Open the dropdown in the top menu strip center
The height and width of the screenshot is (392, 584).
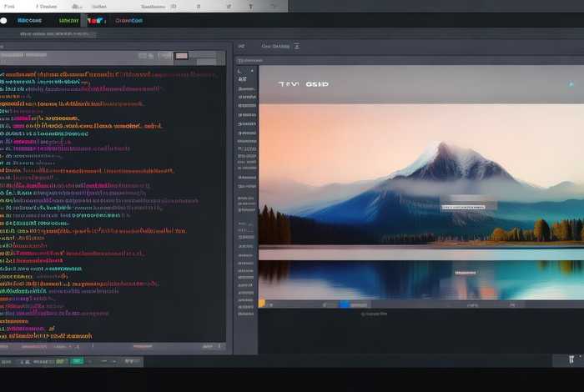(158, 7)
